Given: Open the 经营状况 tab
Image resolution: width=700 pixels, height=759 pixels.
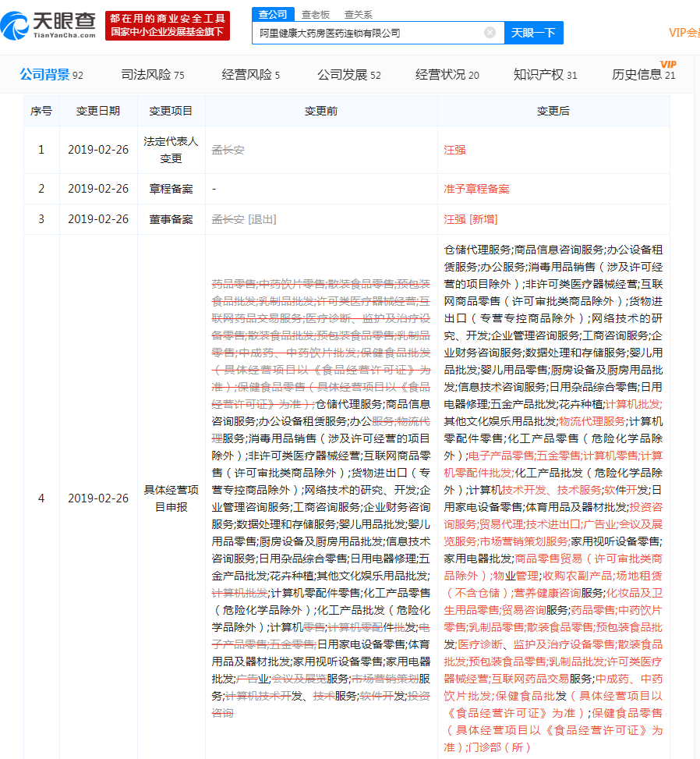Looking at the screenshot, I should 439,75.
